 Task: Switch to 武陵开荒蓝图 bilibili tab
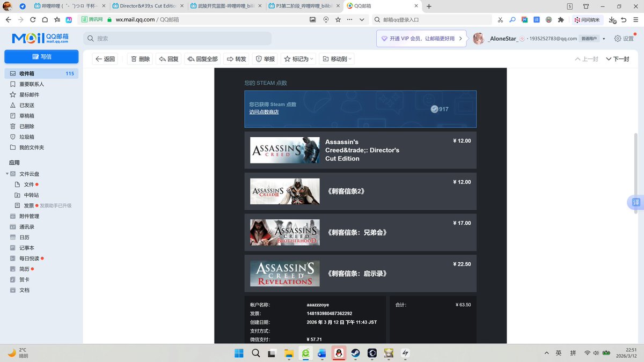pos(227,6)
